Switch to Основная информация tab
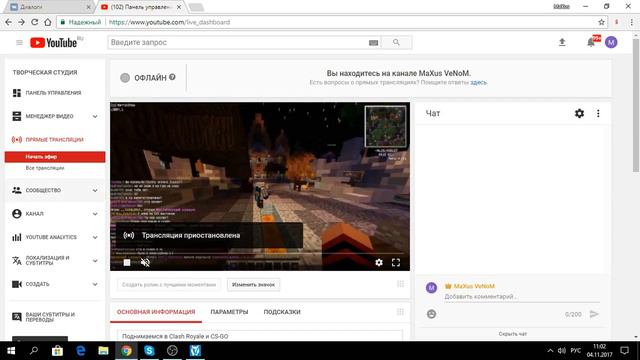This screenshot has height=360, width=640. tap(156, 312)
